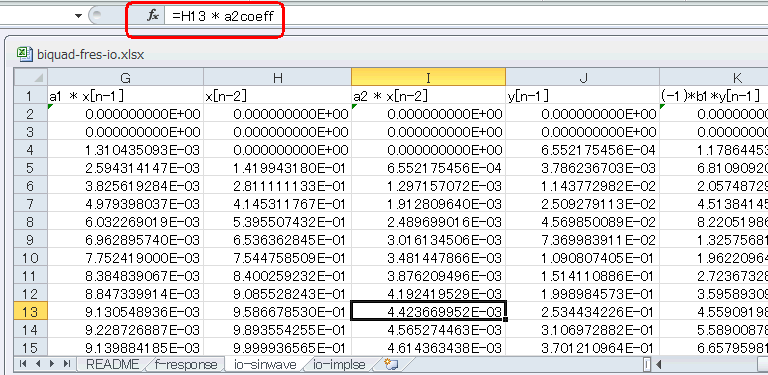This screenshot has width=768, height=375.
Task: Jump to the last sheet with navigation arrow
Action: coord(67,364)
